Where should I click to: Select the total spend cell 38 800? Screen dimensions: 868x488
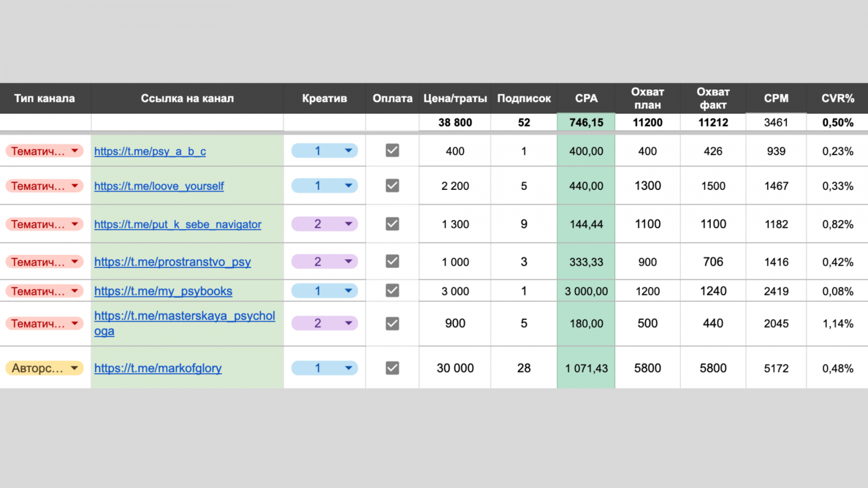[x=455, y=123]
